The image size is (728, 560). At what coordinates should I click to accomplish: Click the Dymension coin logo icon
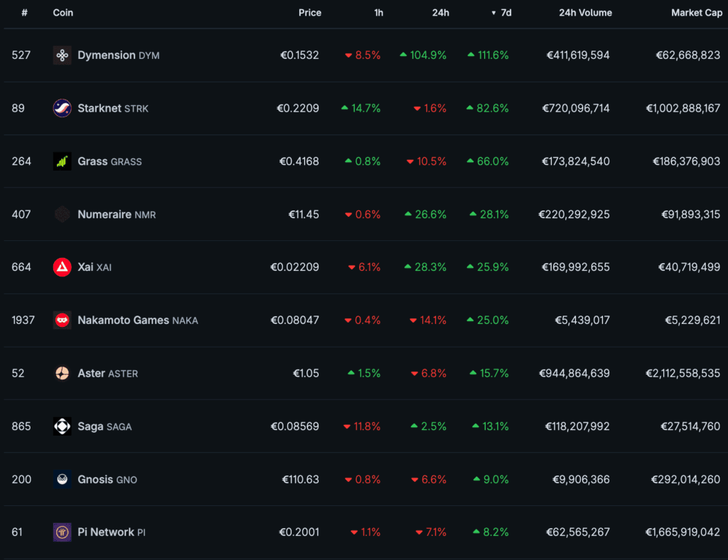62,55
